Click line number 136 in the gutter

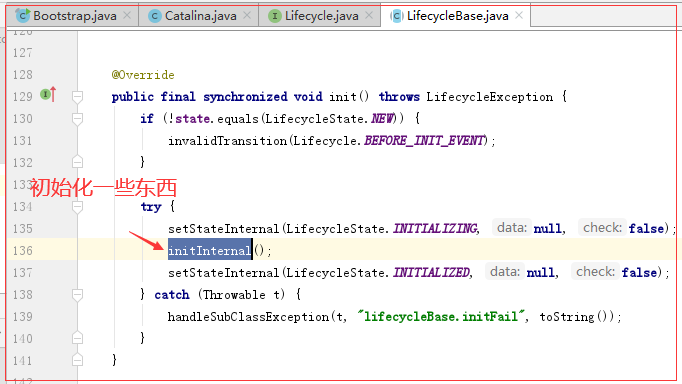pos(23,250)
